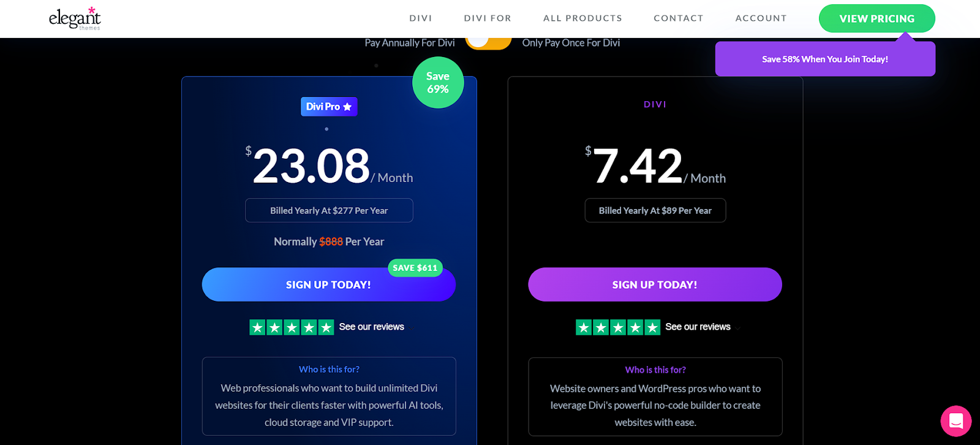Open the live chat bubble icon

956,421
